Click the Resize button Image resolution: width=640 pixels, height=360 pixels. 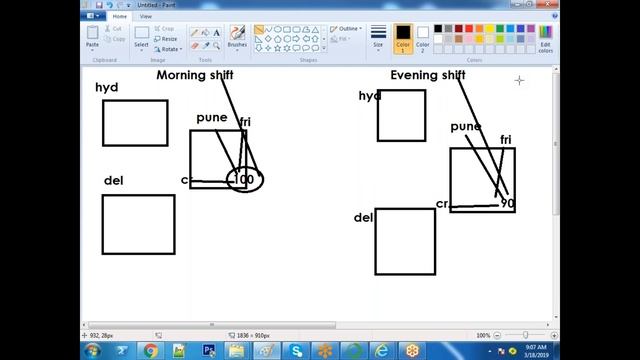pos(166,39)
